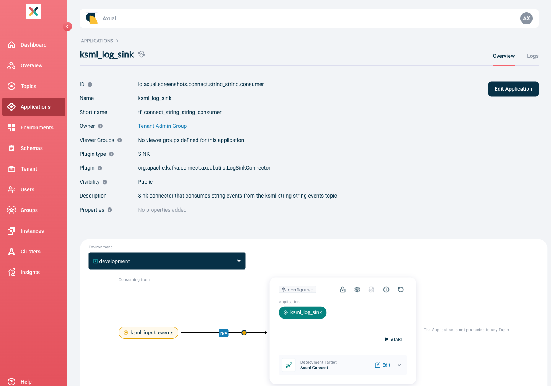This screenshot has height=392, width=551.
Task: Click the info icon next to Plugin label
Action: coord(100,168)
